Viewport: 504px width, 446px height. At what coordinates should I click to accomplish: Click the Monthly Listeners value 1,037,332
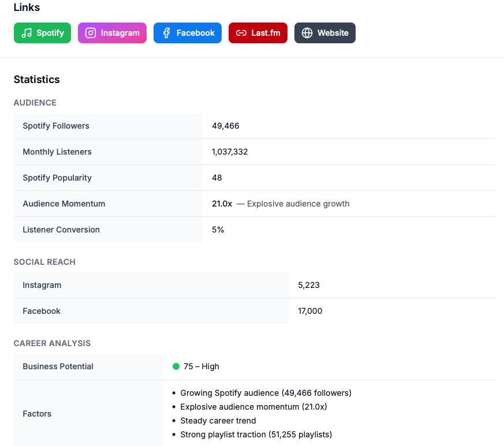(230, 152)
